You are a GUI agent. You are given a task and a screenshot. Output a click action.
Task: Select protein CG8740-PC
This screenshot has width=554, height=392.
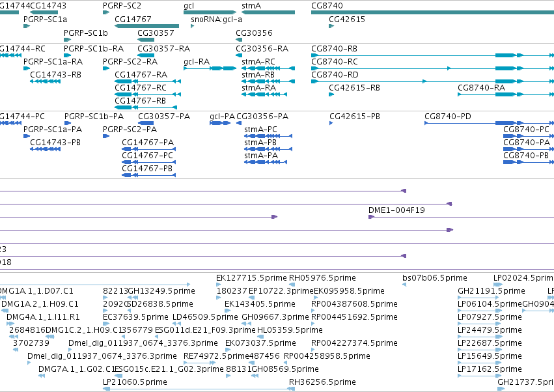coord(529,136)
